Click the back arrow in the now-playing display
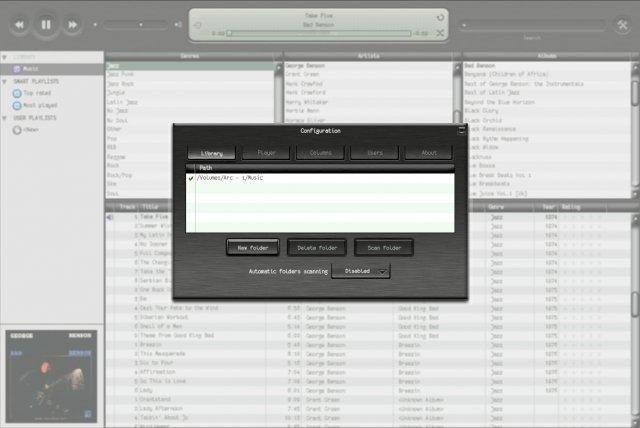 coord(197,25)
